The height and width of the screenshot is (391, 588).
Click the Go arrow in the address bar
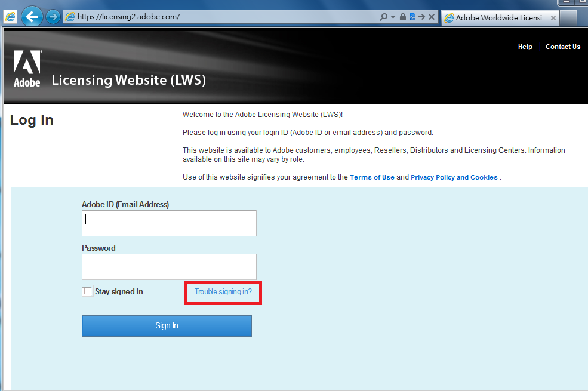coord(422,17)
